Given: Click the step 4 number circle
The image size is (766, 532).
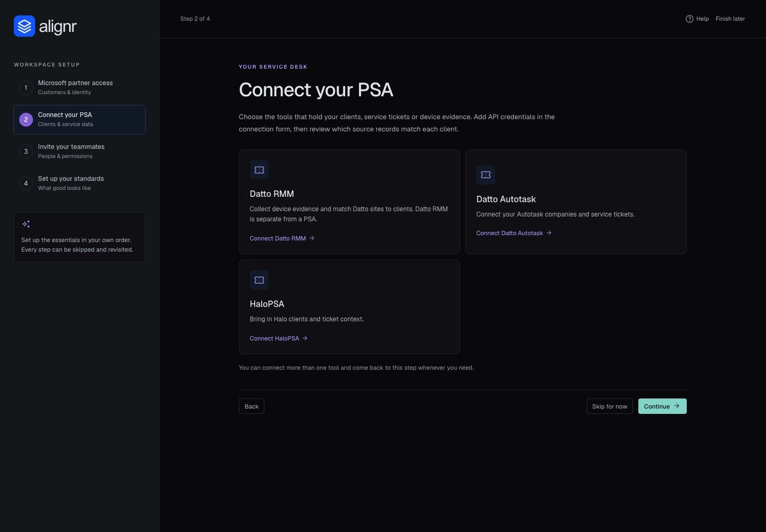Looking at the screenshot, I should click(26, 184).
